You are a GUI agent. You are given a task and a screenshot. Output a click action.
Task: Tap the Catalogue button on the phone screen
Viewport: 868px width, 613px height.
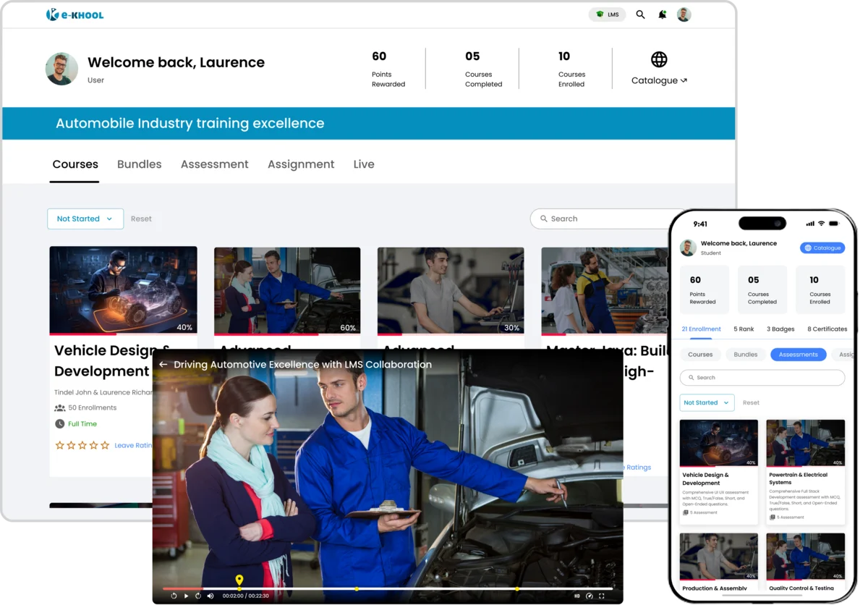822,248
